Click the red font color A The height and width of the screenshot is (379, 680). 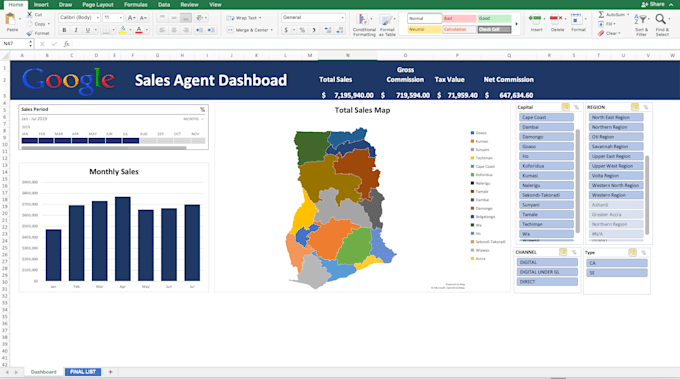click(x=139, y=30)
